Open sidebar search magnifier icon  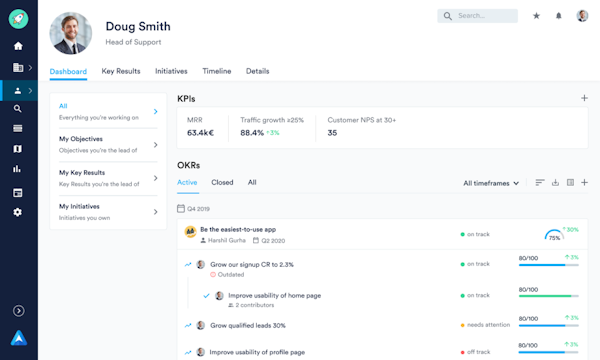[18, 109]
